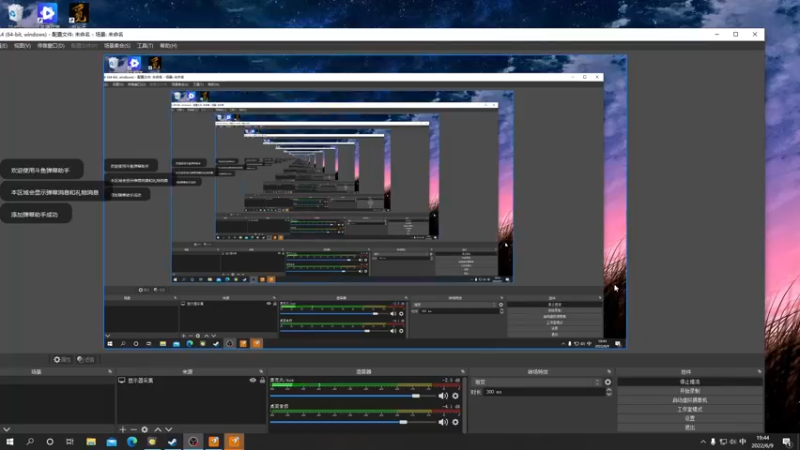Click Start Recording button in Controls
The width and height of the screenshot is (800, 450).
click(690, 391)
